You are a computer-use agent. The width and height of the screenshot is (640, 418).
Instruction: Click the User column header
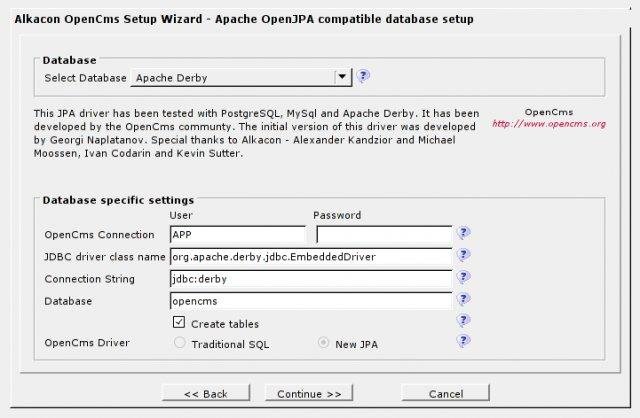tap(181, 215)
